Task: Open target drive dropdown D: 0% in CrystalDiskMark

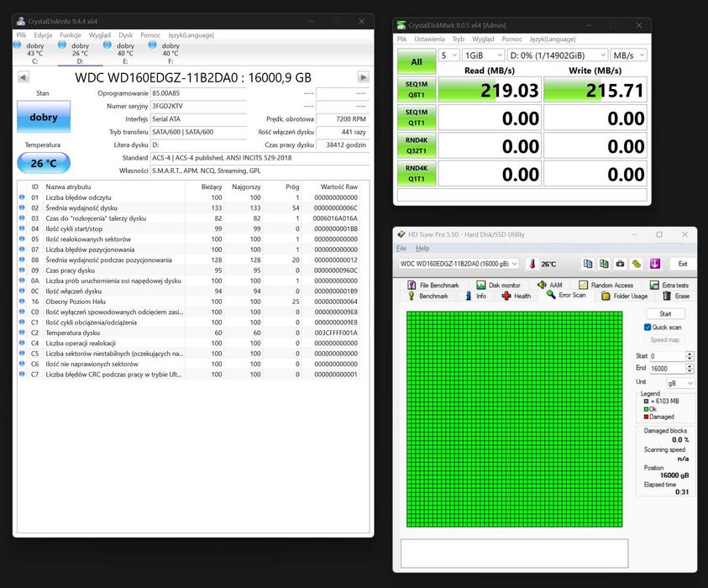Action: click(558, 55)
